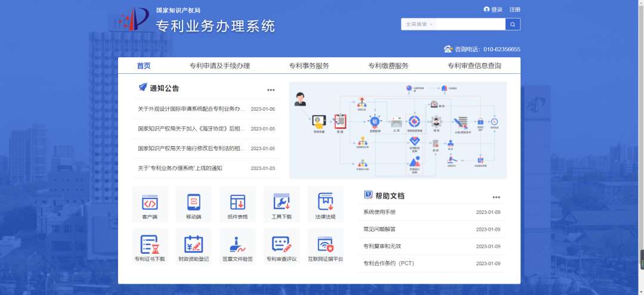Click the date 2023-01-06 in notices
This screenshot has width=644, height=295.
[x=263, y=109]
